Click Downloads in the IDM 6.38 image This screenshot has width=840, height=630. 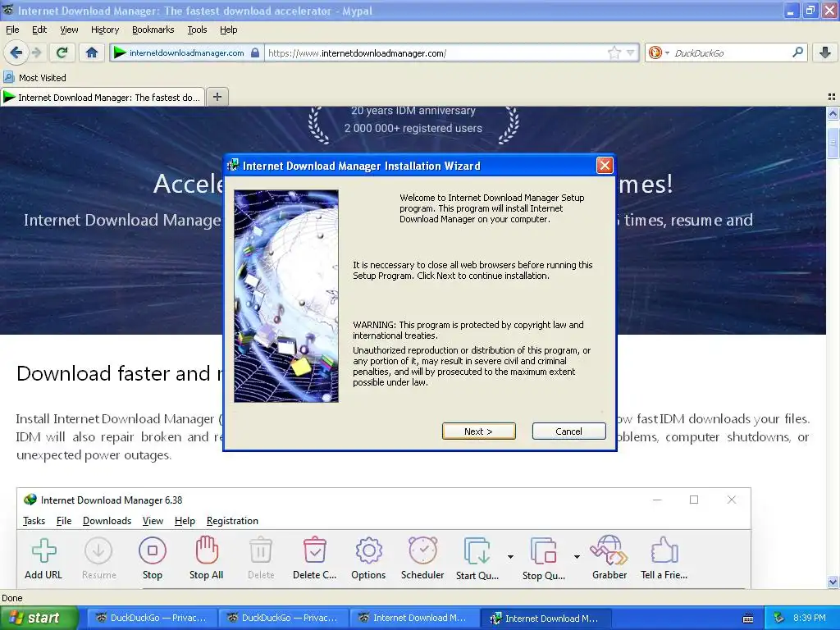(107, 521)
